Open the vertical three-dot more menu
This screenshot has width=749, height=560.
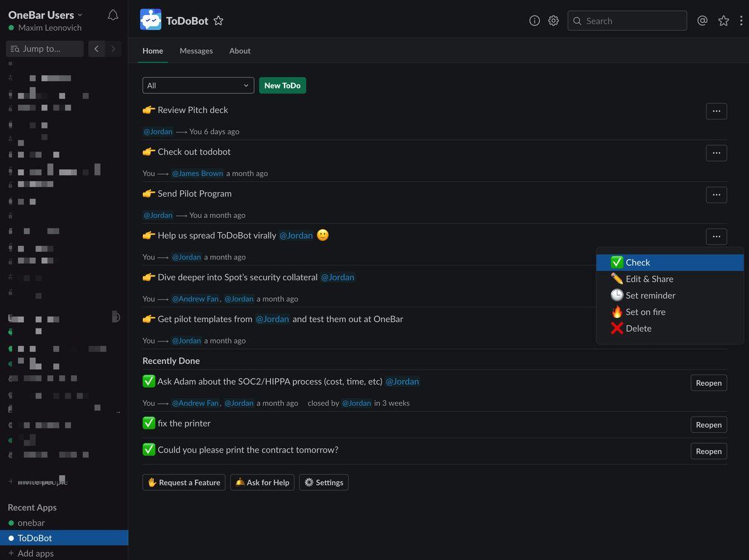pyautogui.click(x=741, y=21)
